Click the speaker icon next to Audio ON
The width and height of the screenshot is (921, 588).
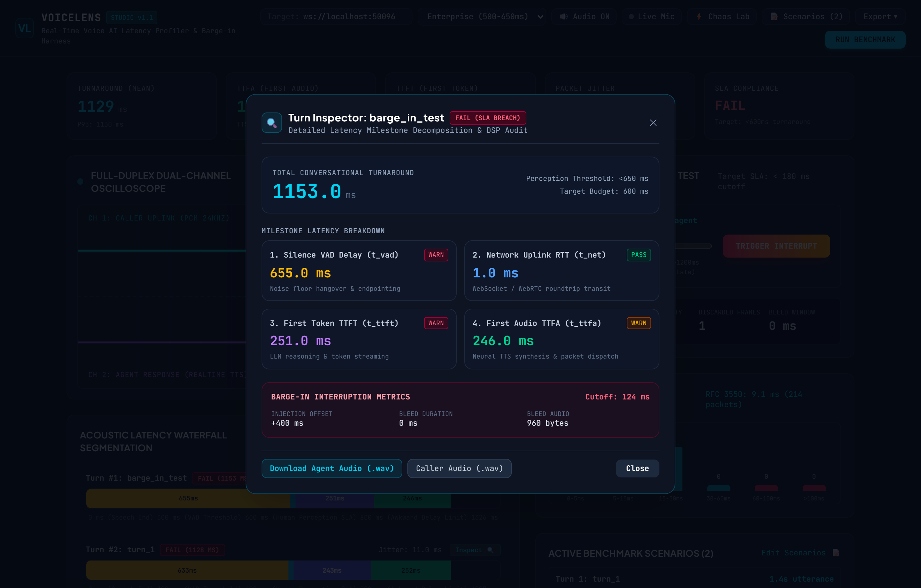pos(563,16)
